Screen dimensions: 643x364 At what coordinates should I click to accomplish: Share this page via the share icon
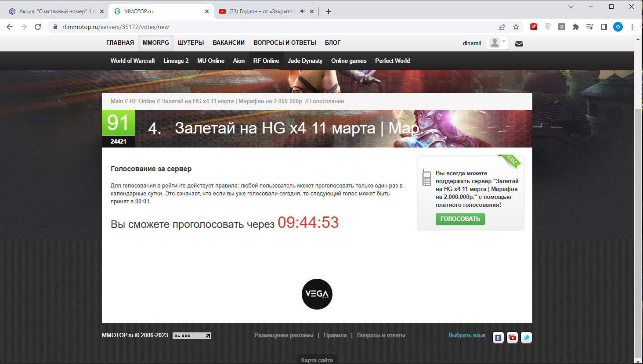502,27
